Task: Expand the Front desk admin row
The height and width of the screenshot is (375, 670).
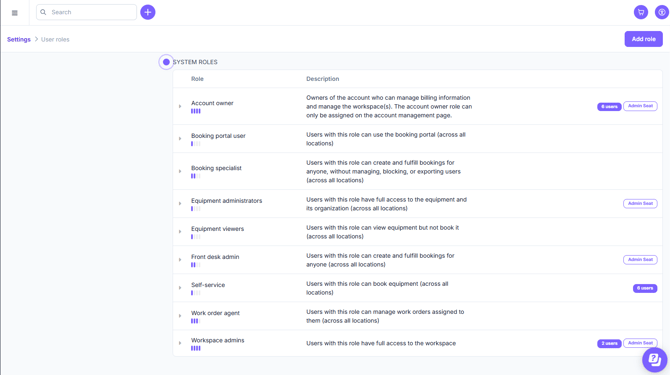Action: pos(180,260)
